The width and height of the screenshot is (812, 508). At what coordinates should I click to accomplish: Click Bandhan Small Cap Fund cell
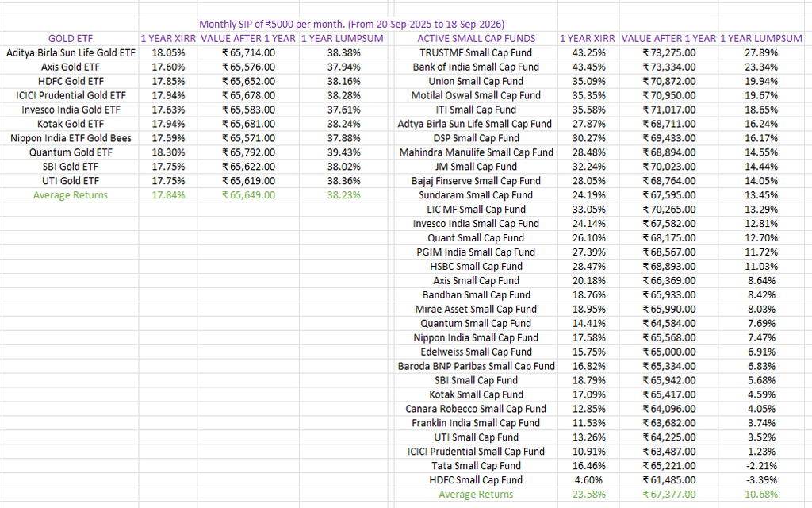coord(476,295)
